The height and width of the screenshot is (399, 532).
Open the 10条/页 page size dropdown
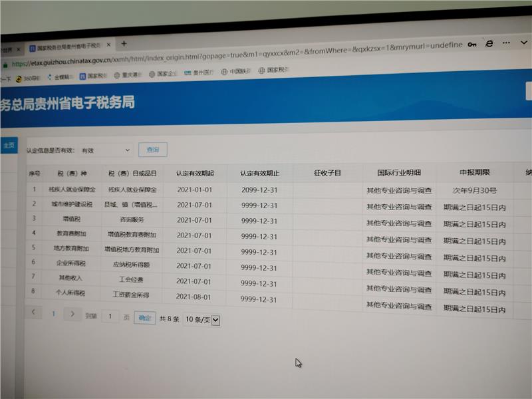(201, 320)
